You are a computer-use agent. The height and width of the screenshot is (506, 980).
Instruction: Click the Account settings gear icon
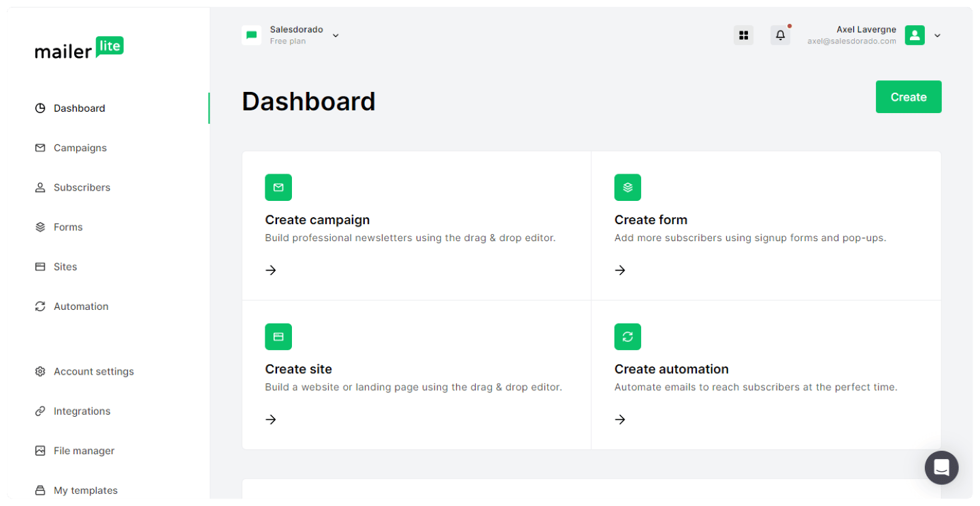(40, 371)
